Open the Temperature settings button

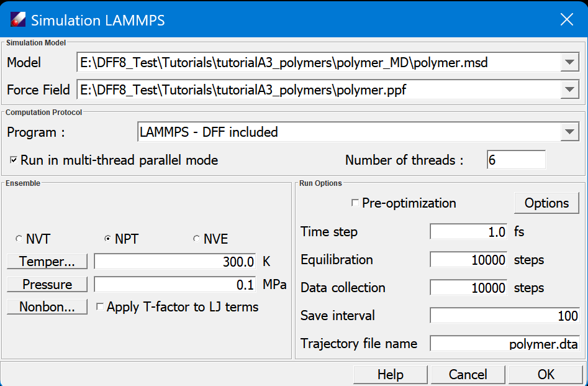[47, 262]
